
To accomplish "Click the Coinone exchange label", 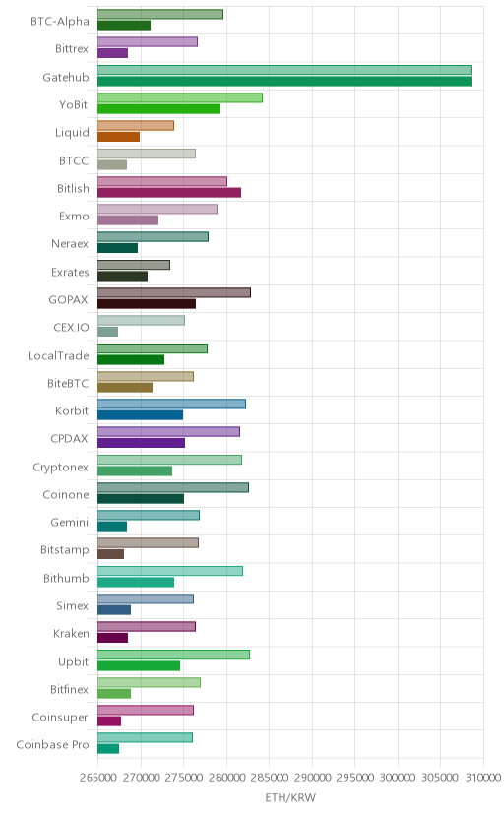I will click(x=66, y=495).
